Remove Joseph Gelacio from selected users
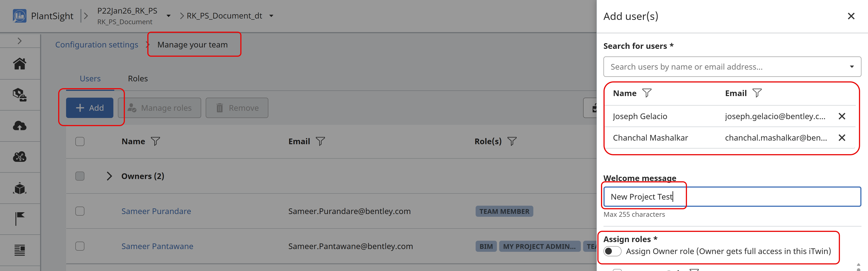The width and height of the screenshot is (868, 271). pyautogui.click(x=842, y=116)
